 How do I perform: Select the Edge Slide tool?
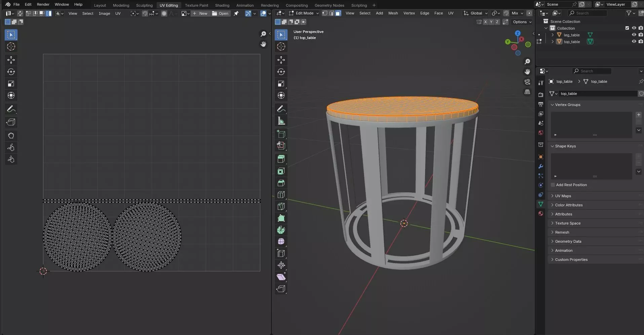281,254
